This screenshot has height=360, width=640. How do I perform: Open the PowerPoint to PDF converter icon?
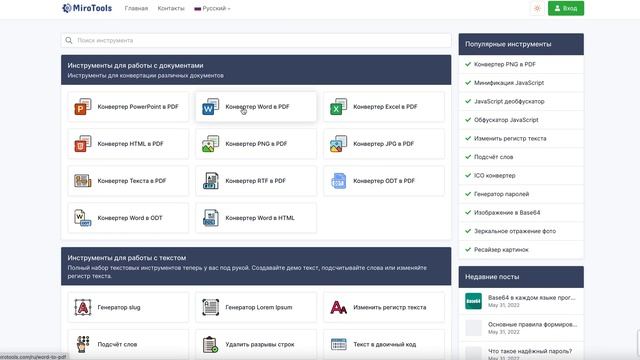click(82, 107)
